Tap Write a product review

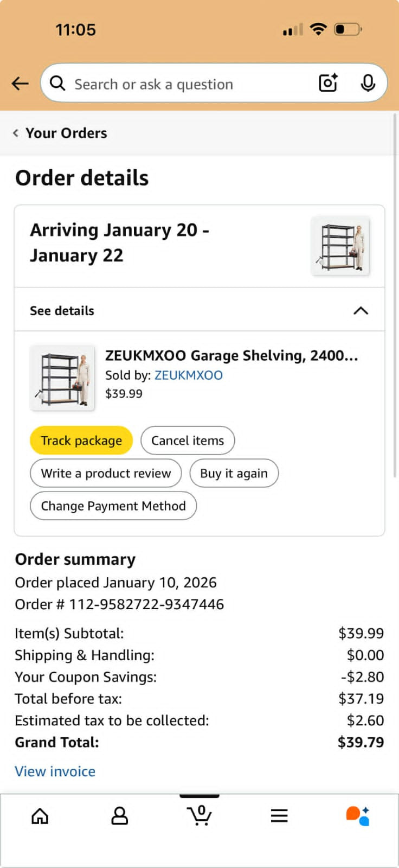coord(106,473)
